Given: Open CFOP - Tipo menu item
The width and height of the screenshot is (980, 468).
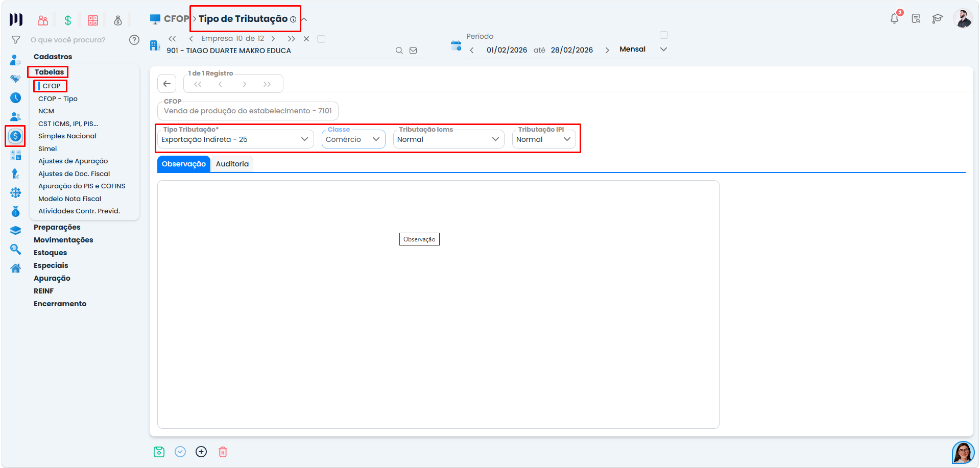Looking at the screenshot, I should pyautogui.click(x=58, y=98).
